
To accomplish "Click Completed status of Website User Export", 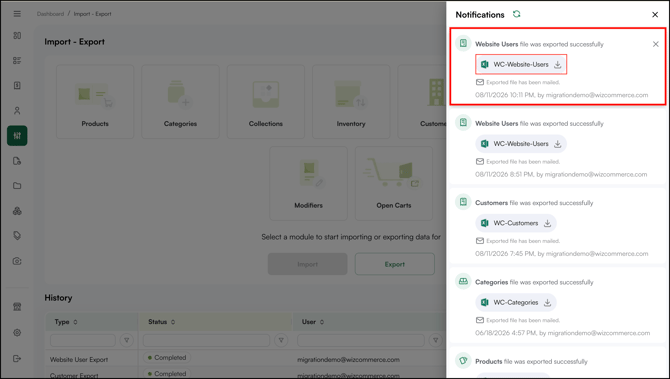I will [x=167, y=358].
